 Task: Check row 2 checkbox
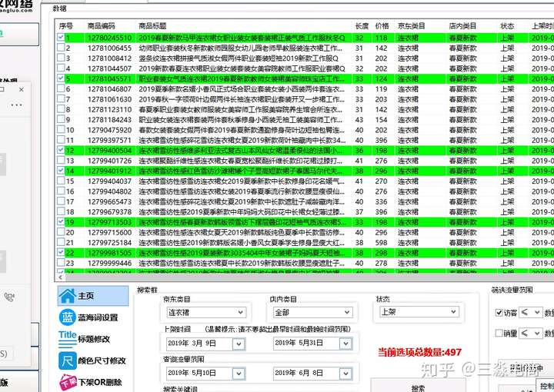pyautogui.click(x=61, y=48)
